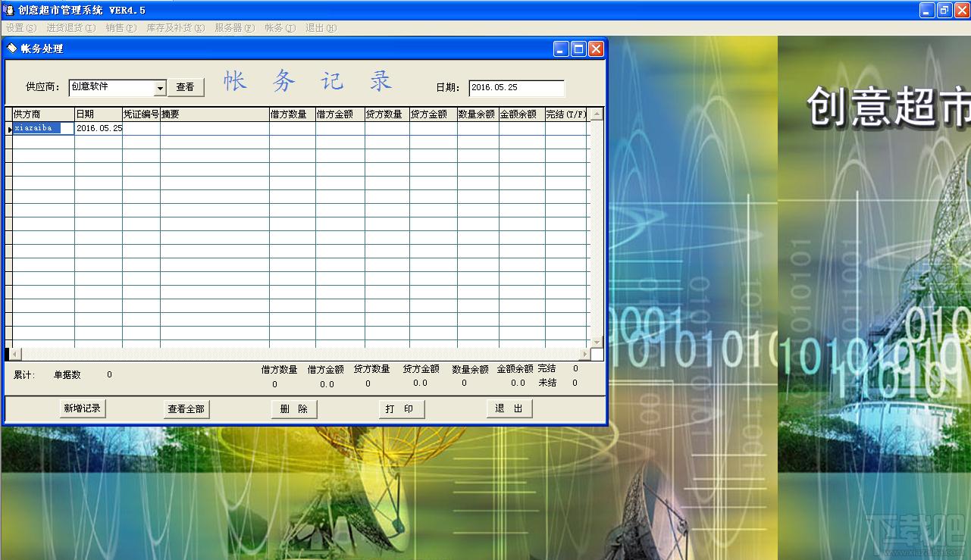971x560 pixels.
Task: Click the 贷方数量 column header in the grid
Action: pyautogui.click(x=387, y=114)
